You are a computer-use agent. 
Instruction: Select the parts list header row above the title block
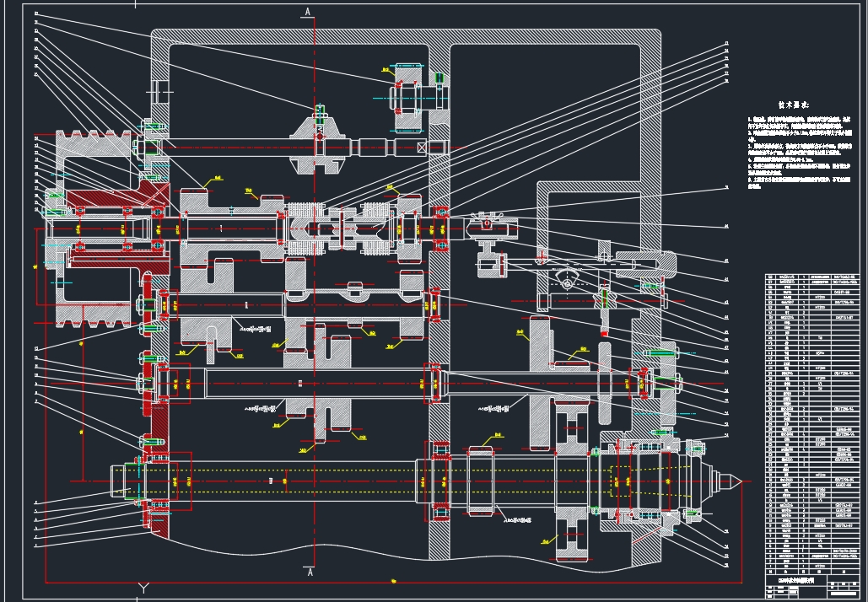click(x=811, y=571)
